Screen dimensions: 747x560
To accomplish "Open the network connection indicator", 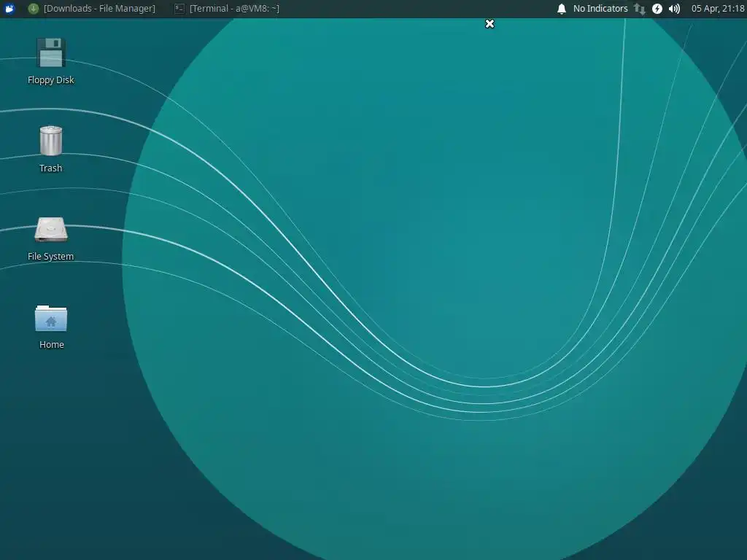I will pos(639,9).
